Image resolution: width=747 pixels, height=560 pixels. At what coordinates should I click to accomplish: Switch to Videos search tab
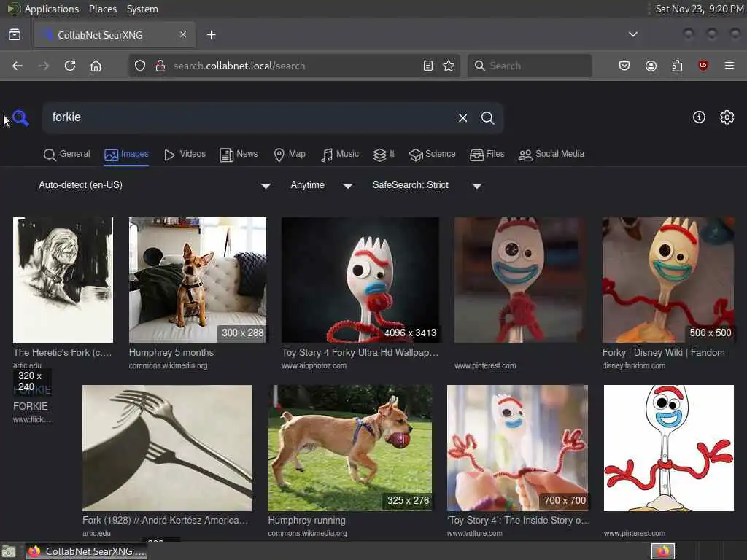[185, 155]
